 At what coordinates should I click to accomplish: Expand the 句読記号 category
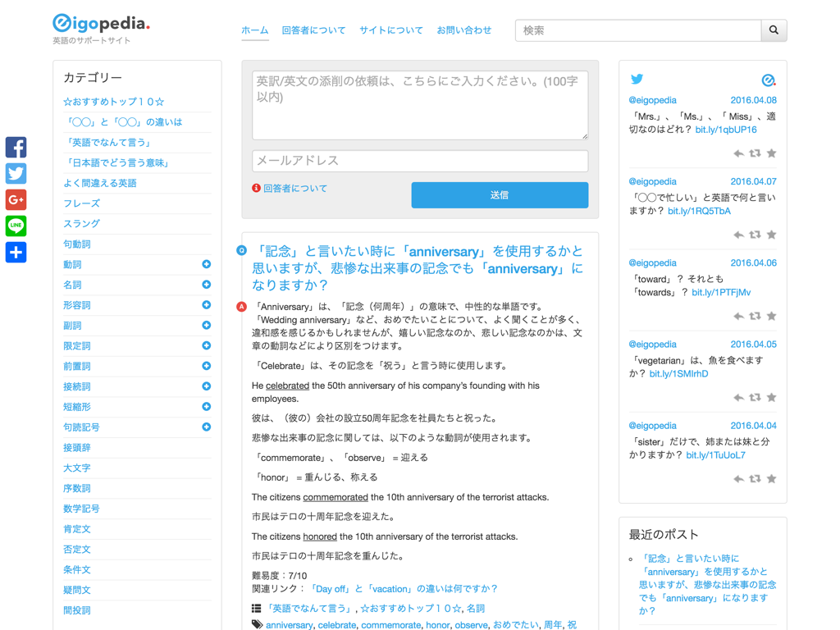point(206,427)
